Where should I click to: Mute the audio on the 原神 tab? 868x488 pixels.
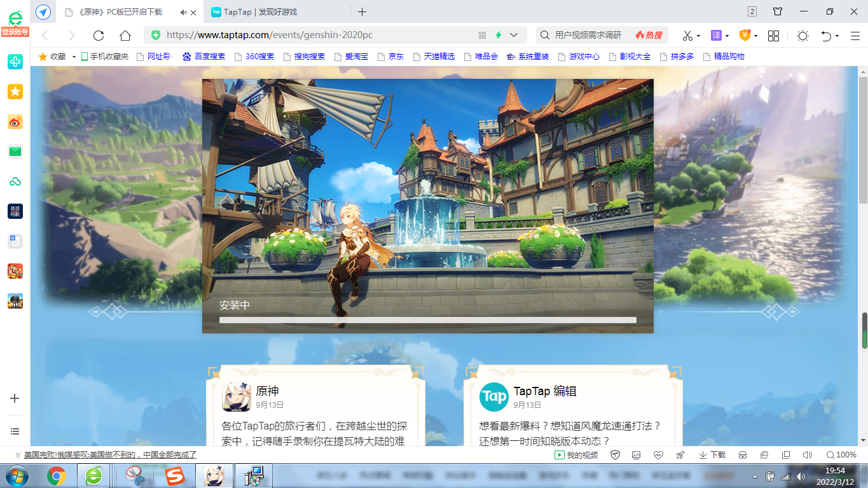point(183,11)
